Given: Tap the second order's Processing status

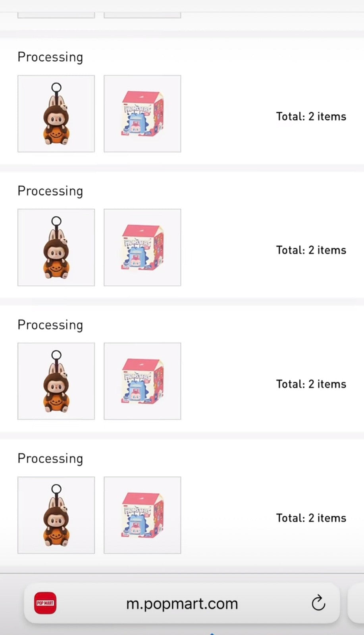Looking at the screenshot, I should [50, 191].
